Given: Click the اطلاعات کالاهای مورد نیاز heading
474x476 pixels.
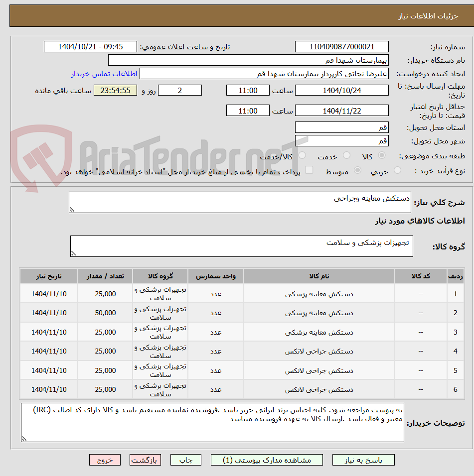Looking at the screenshot, I should point(420,221).
